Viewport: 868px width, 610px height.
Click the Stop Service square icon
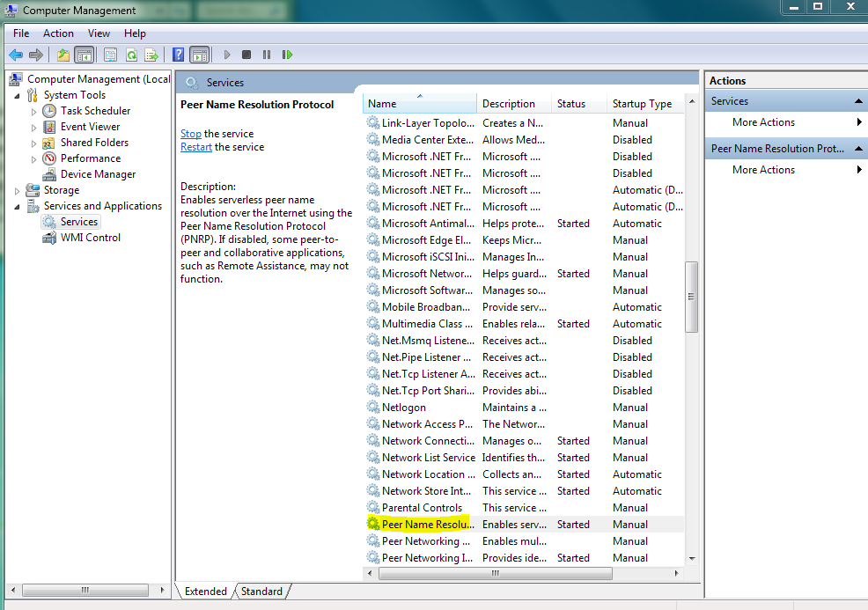[246, 55]
